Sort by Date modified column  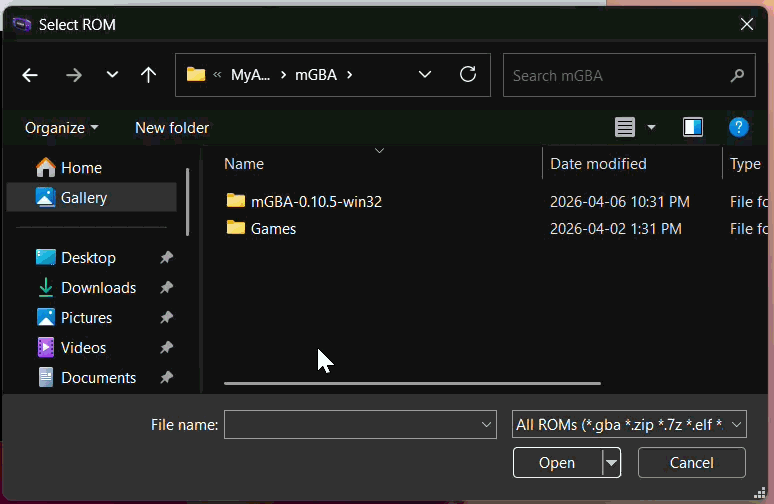598,164
